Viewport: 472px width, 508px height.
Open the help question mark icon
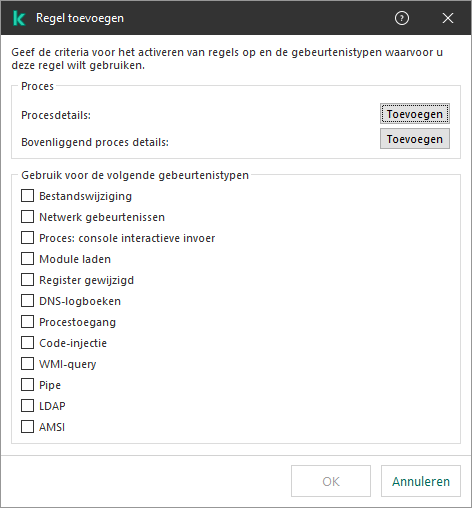tap(402, 18)
